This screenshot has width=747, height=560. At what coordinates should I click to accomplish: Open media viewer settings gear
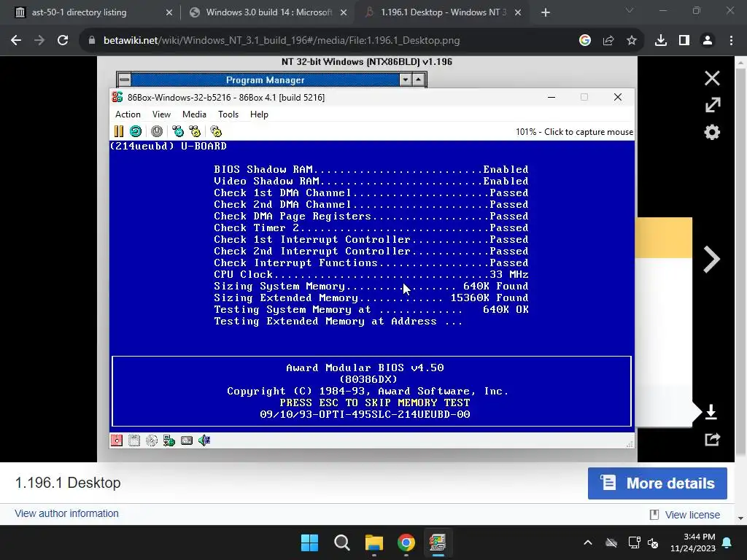[712, 132]
